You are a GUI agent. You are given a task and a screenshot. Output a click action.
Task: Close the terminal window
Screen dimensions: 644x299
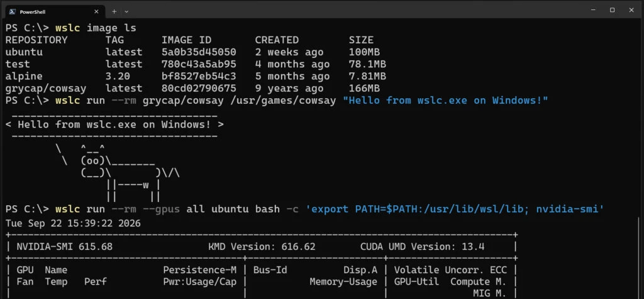(631, 10)
